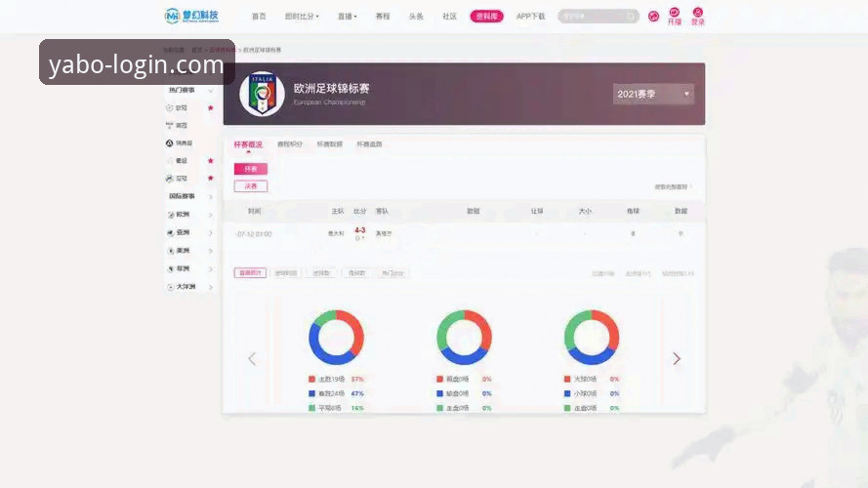Click the pink circular icon beside search
This screenshot has height=488, width=868.
(654, 17)
